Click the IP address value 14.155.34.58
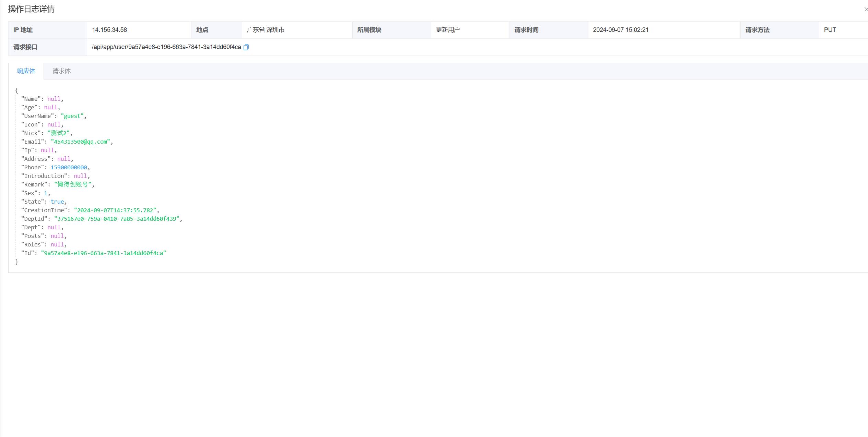Screen dimensions: 868x437 point(109,30)
